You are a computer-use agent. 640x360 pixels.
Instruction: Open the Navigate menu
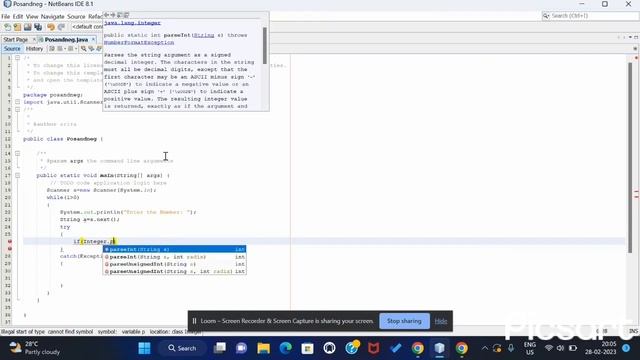[53, 17]
